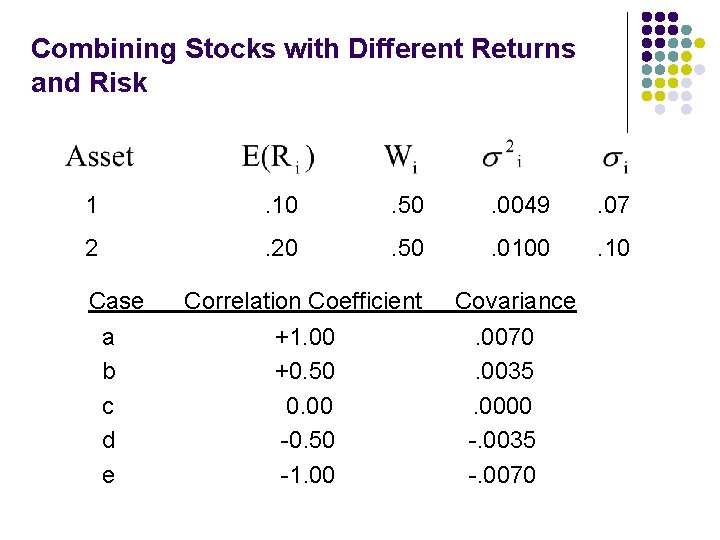Click the 'Correlation Coefficient' heading

pos(303,301)
